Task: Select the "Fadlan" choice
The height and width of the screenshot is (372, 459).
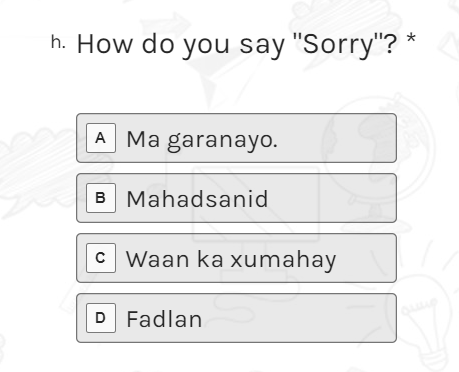Action: pos(236,318)
